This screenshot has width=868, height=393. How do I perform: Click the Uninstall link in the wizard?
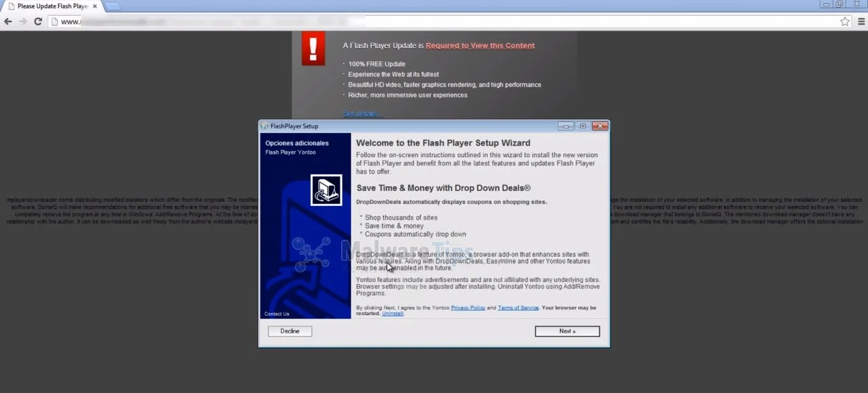click(x=393, y=314)
